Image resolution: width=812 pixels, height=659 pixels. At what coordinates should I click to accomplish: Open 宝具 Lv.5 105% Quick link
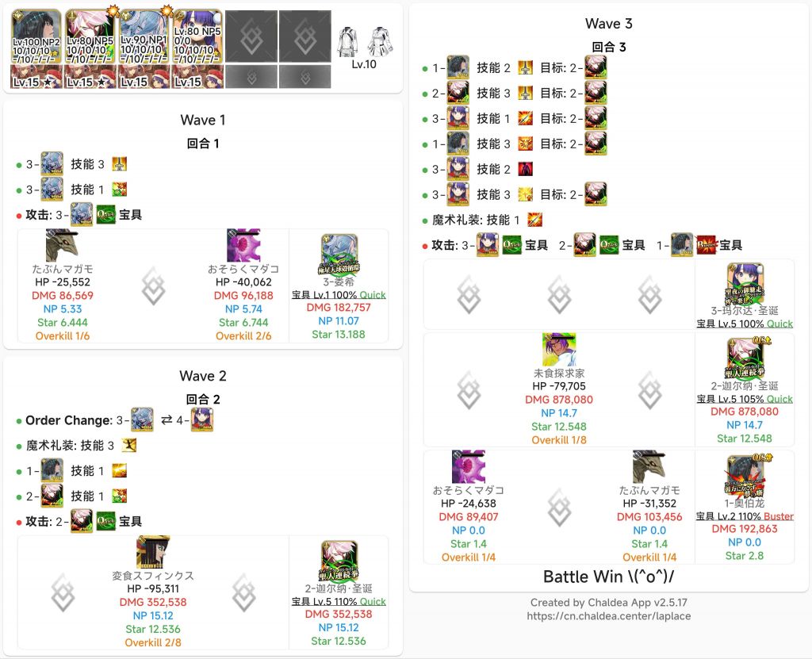(745, 399)
